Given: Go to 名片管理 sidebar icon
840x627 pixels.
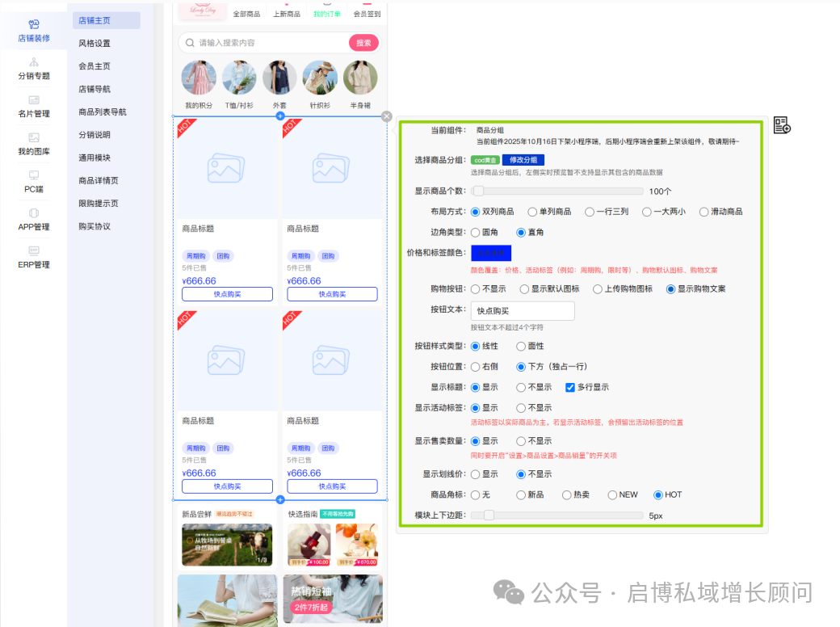Looking at the screenshot, I should (x=34, y=100).
